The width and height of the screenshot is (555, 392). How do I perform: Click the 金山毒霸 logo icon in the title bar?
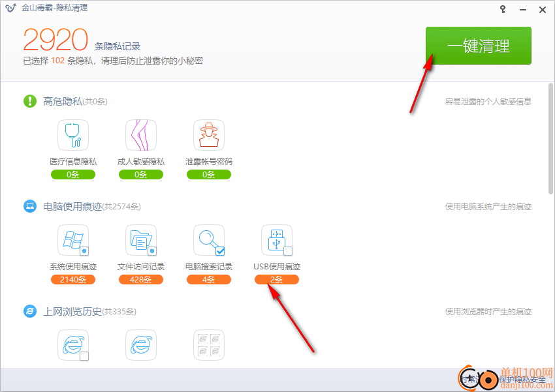coord(10,8)
